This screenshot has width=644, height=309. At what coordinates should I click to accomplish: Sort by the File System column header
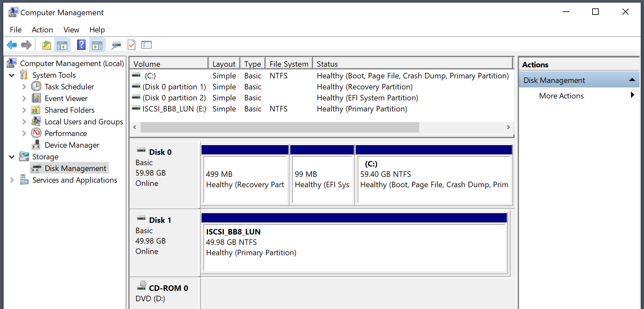(x=289, y=63)
